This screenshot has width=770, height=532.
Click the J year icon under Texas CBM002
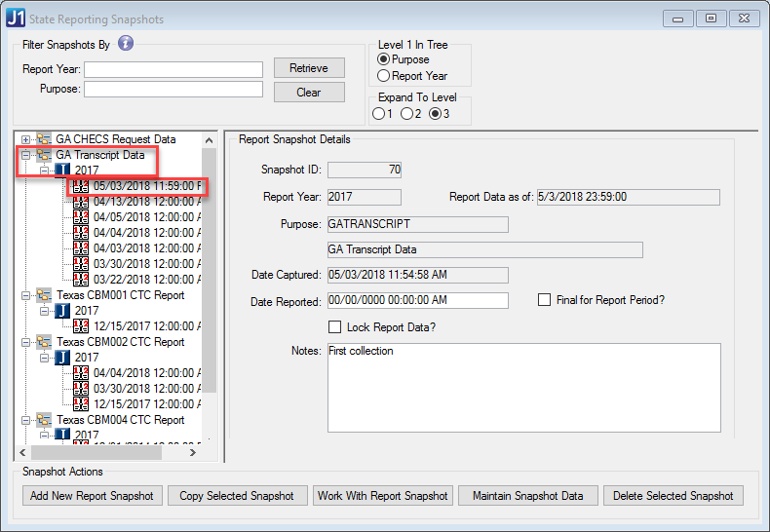[62, 358]
